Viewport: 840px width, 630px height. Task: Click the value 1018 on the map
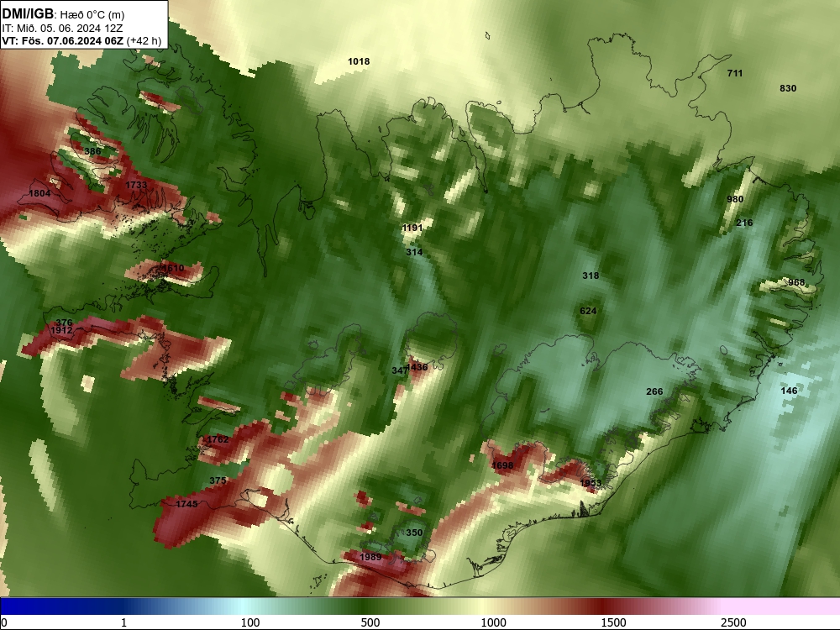pyautogui.click(x=359, y=61)
